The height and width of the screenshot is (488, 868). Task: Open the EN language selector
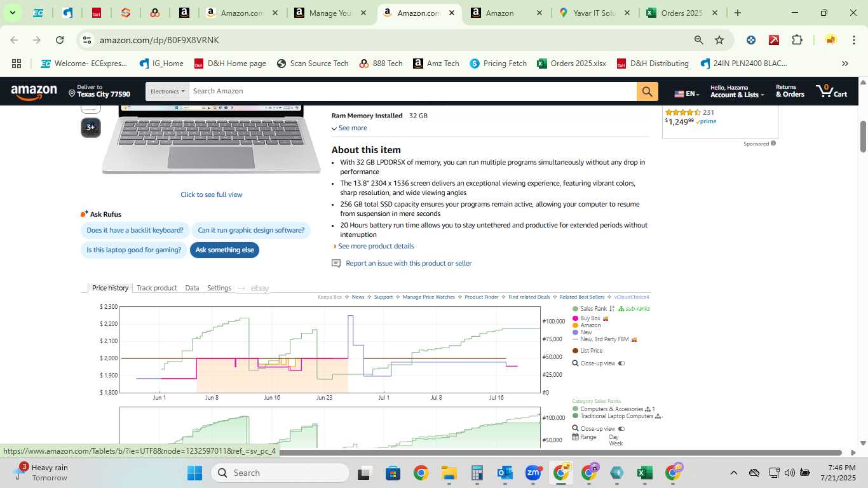[x=687, y=94]
